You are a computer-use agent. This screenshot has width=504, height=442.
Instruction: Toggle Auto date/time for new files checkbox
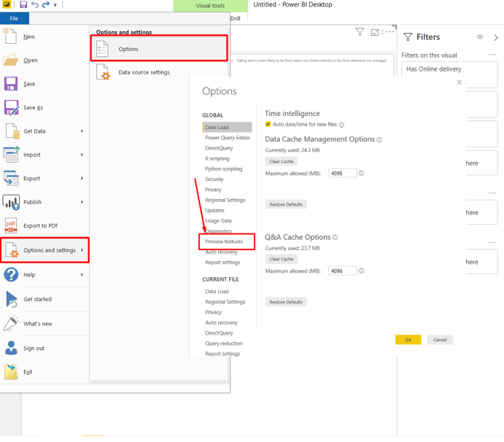tap(268, 125)
